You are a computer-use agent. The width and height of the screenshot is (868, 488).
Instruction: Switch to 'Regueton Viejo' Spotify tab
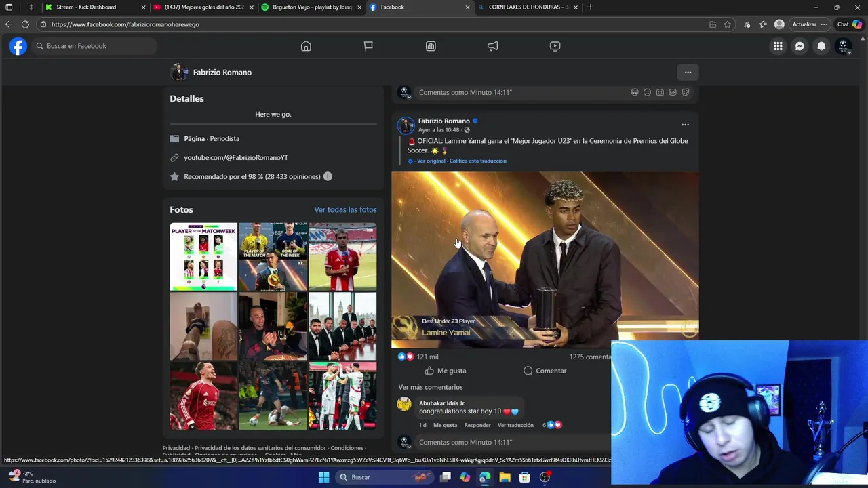tap(312, 7)
